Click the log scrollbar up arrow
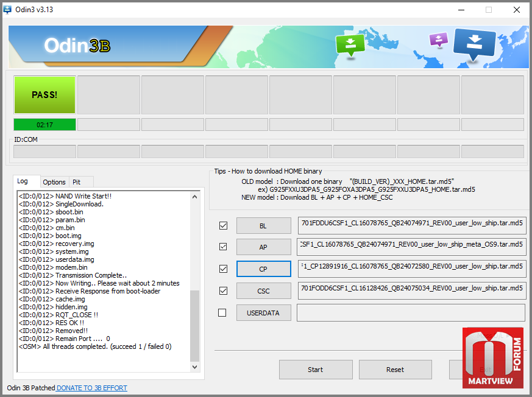 pos(195,197)
